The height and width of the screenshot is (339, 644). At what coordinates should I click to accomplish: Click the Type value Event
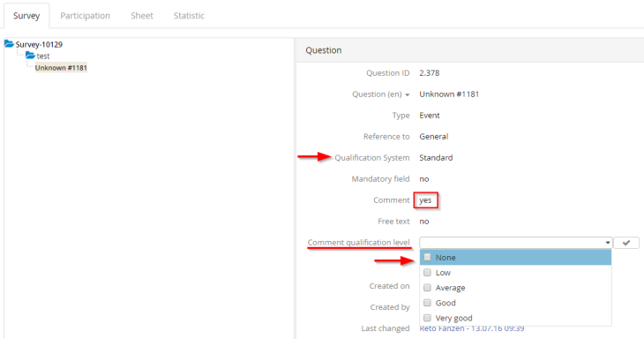pos(430,116)
